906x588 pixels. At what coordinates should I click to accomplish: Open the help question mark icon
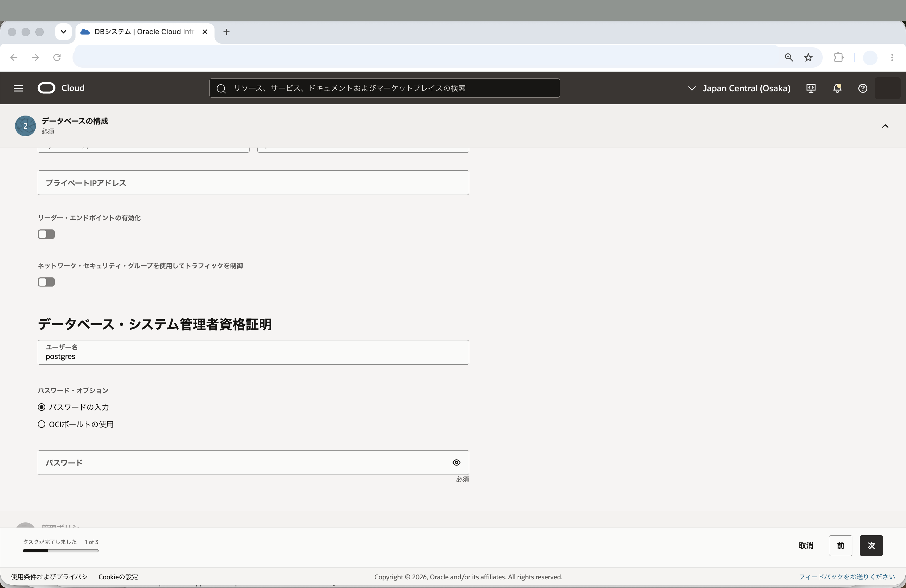tap(863, 88)
